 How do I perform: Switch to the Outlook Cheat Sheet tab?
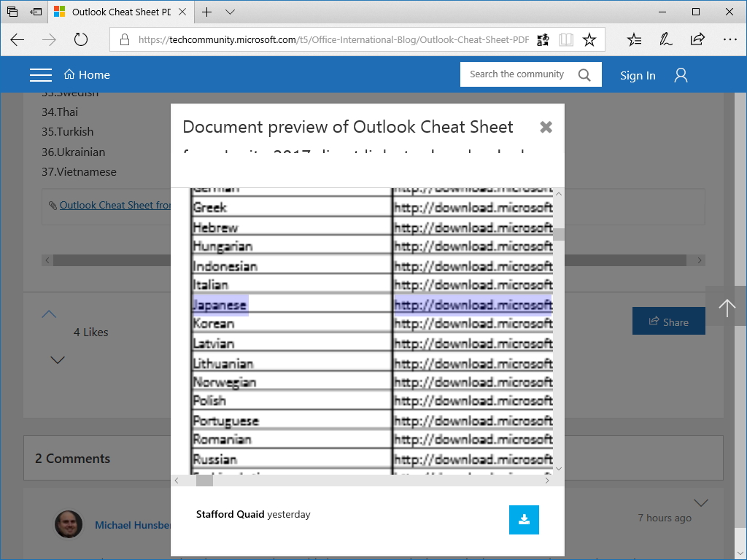(x=117, y=12)
